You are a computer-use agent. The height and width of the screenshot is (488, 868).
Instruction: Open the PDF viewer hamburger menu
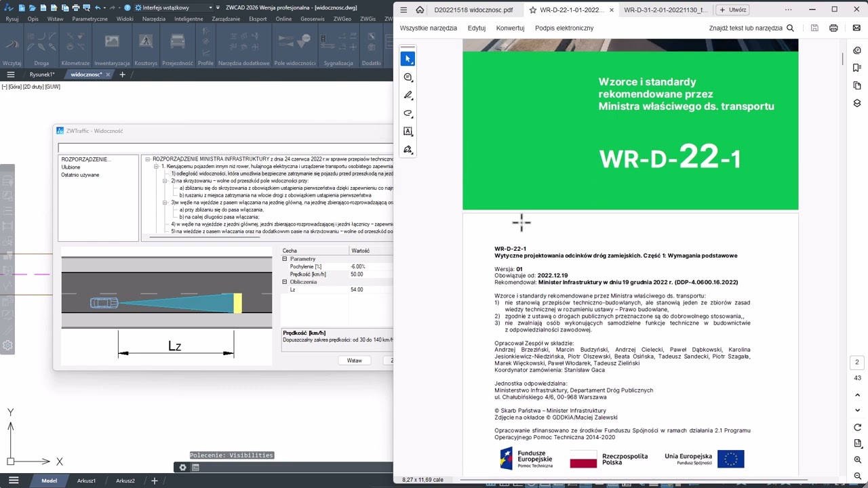pyautogui.click(x=403, y=10)
